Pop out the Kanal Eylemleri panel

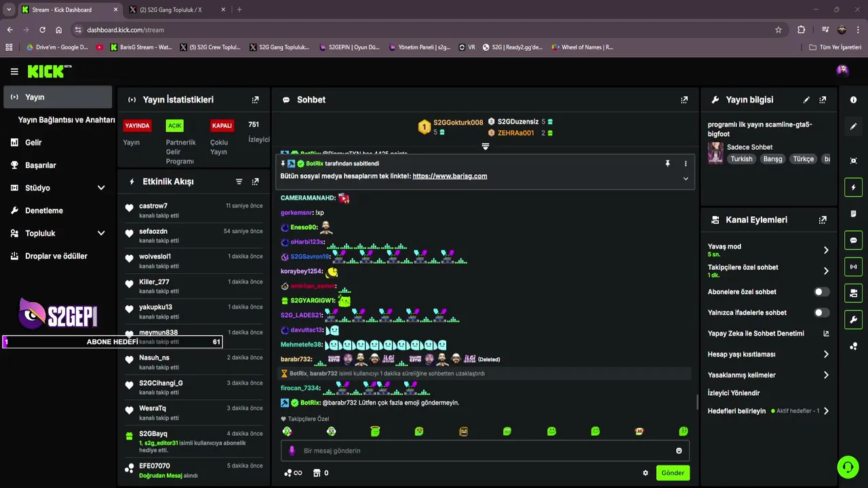[823, 220]
